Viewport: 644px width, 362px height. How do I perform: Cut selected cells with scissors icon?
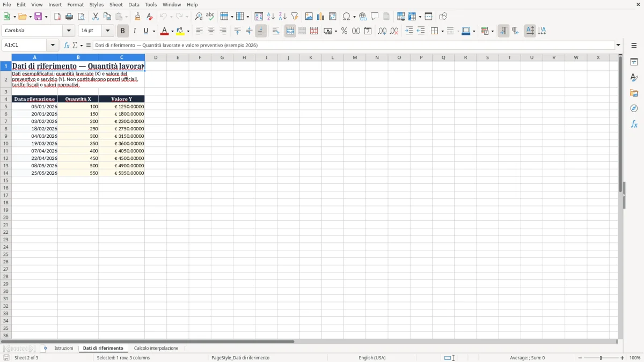[96, 17]
